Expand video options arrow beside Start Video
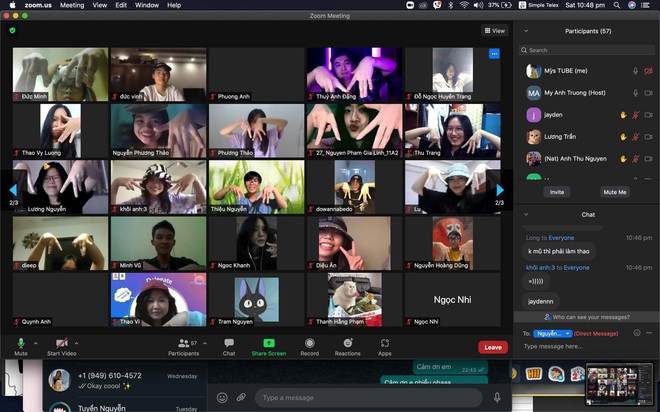 pos(76,343)
